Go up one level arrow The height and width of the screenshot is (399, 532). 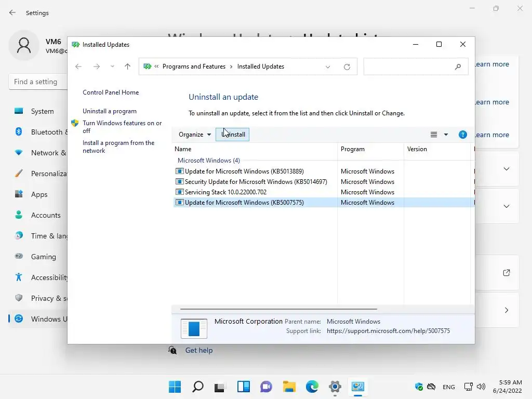(x=128, y=66)
